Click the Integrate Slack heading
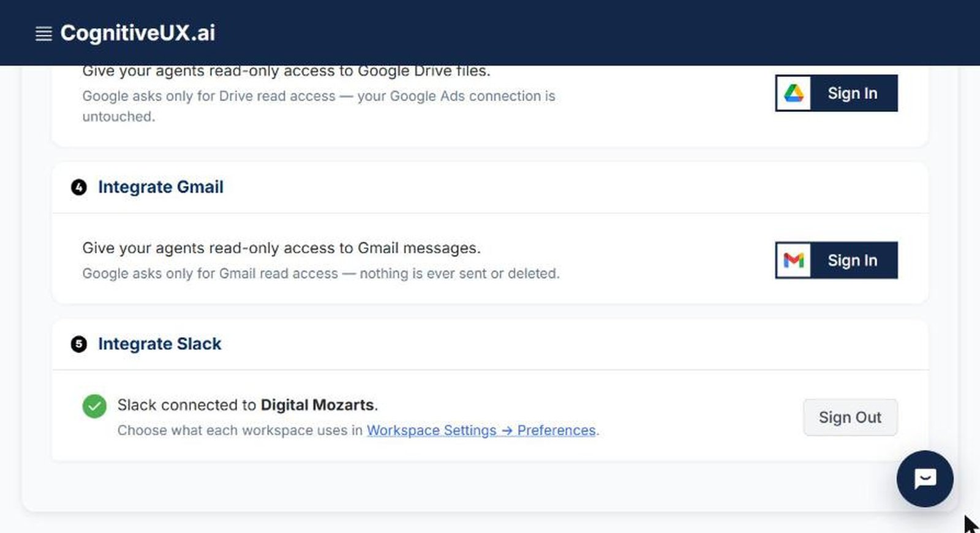This screenshot has width=980, height=533. (159, 344)
